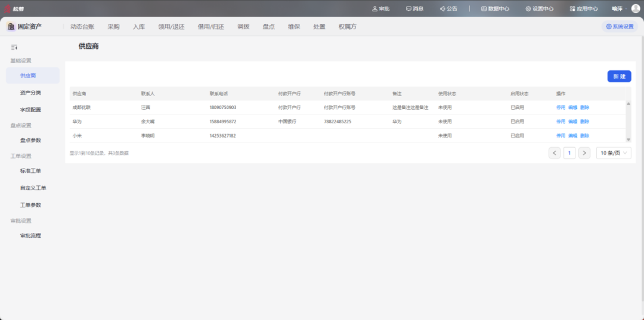Click the user avatar icon
Viewport: 644px width, 320px height.
click(x=636, y=8)
